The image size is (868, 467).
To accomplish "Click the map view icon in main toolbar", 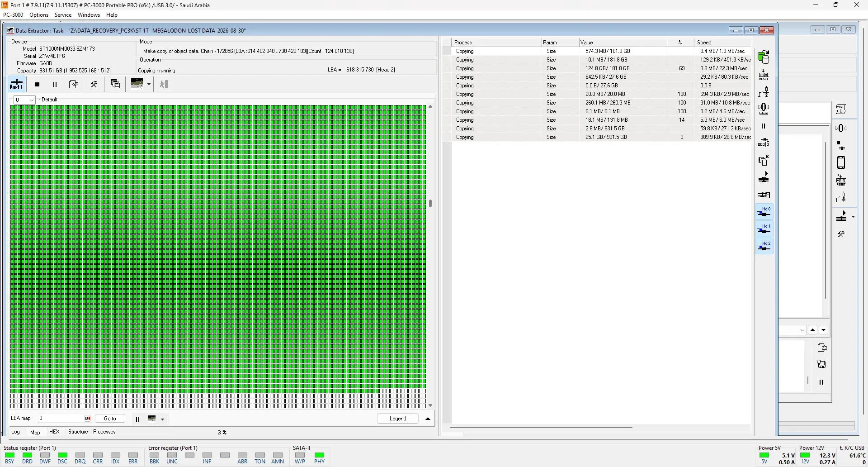I will pyautogui.click(x=137, y=84).
